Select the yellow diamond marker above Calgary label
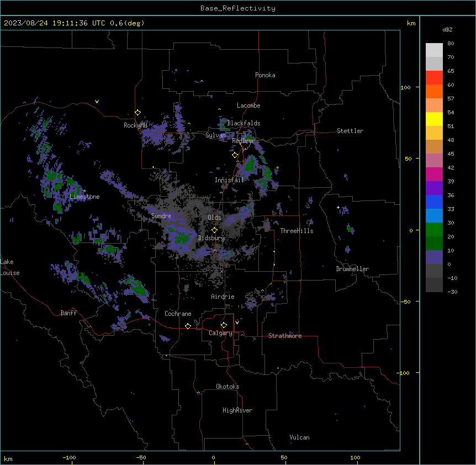 point(224,325)
